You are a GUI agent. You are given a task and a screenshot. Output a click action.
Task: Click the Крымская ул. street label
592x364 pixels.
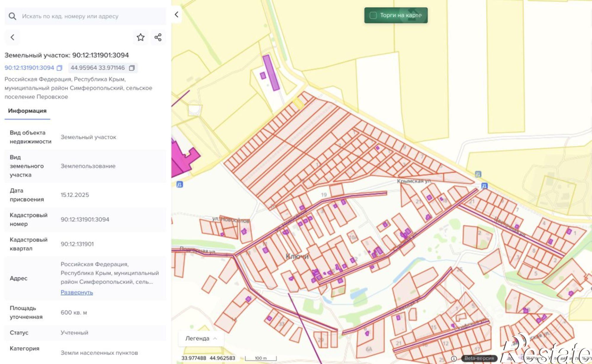(x=414, y=181)
